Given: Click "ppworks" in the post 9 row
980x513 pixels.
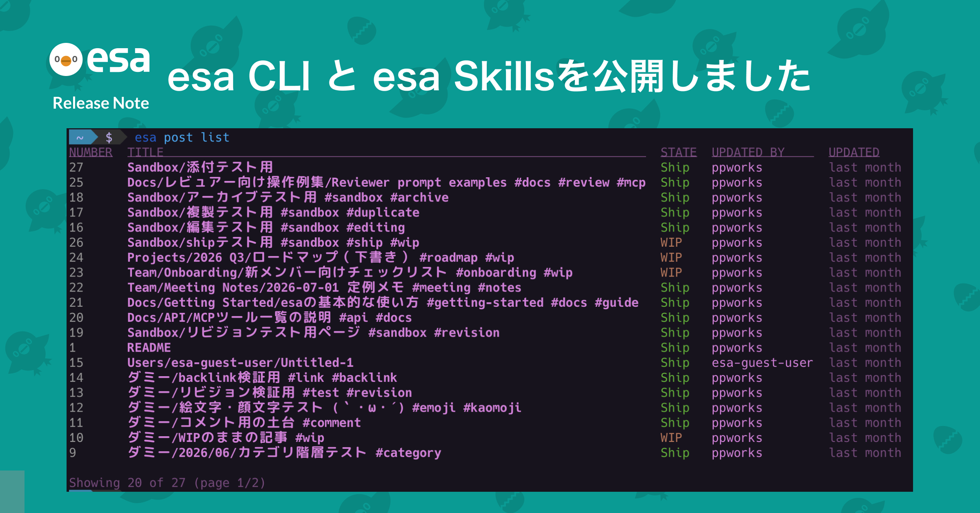Looking at the screenshot, I should coord(737,453).
